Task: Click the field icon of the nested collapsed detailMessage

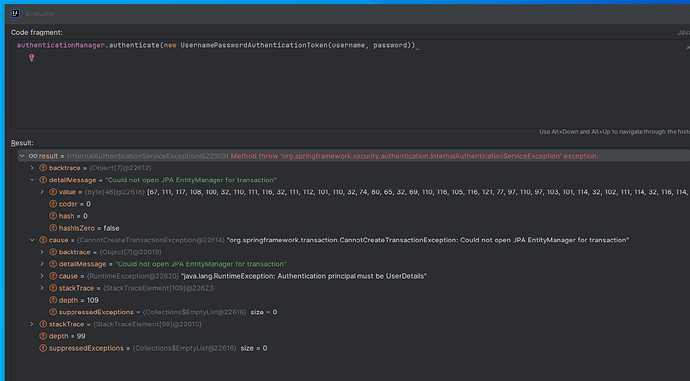Action: 53,264
